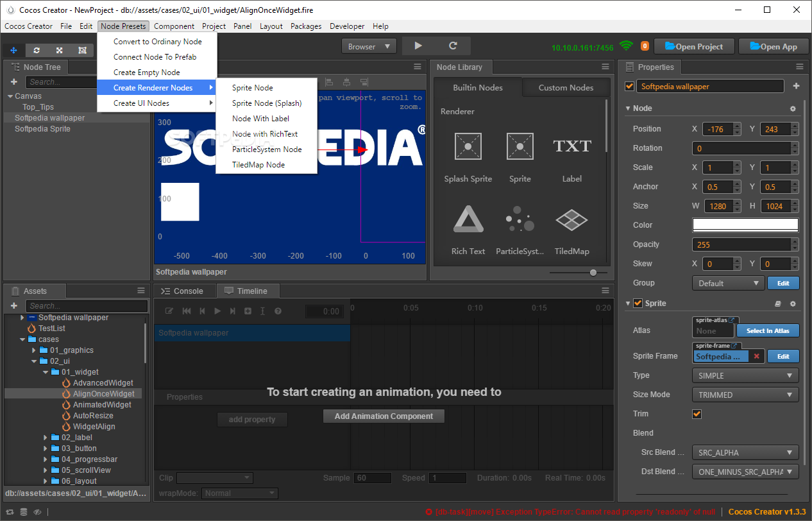Collapse the cases folder in Assets
This screenshot has width=812, height=521.
22,339
